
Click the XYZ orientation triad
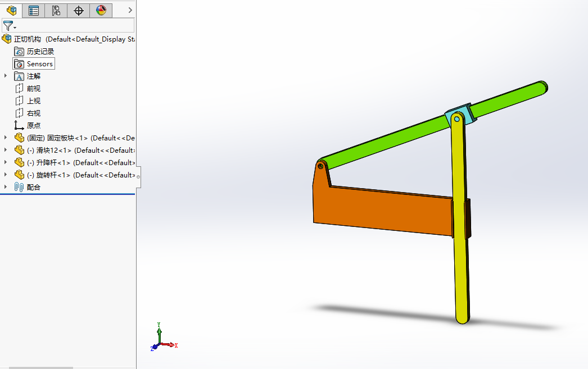coord(164,337)
